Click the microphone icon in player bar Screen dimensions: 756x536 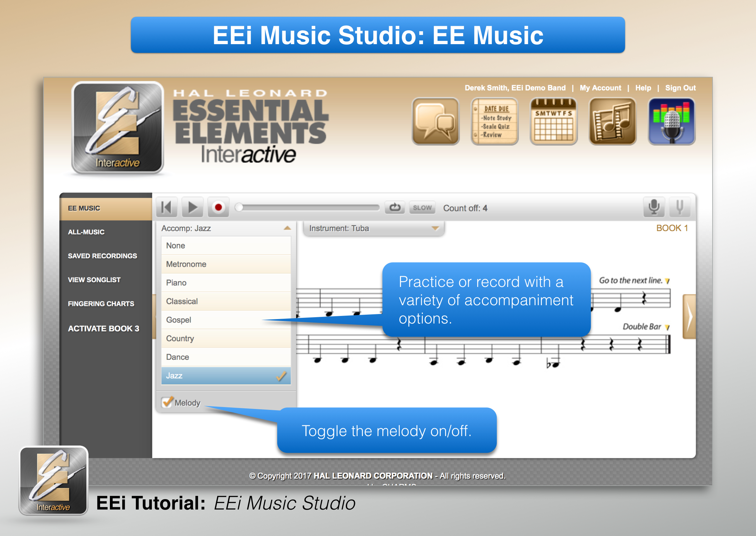coord(654,207)
